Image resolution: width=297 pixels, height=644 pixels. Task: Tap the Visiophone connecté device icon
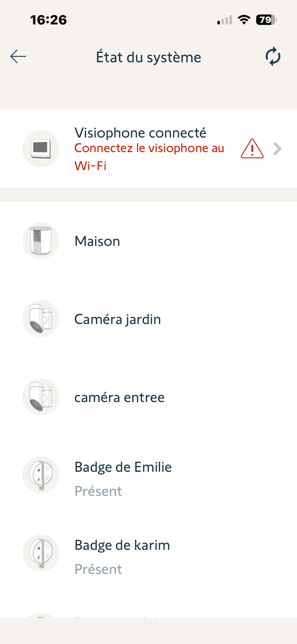coord(41,149)
